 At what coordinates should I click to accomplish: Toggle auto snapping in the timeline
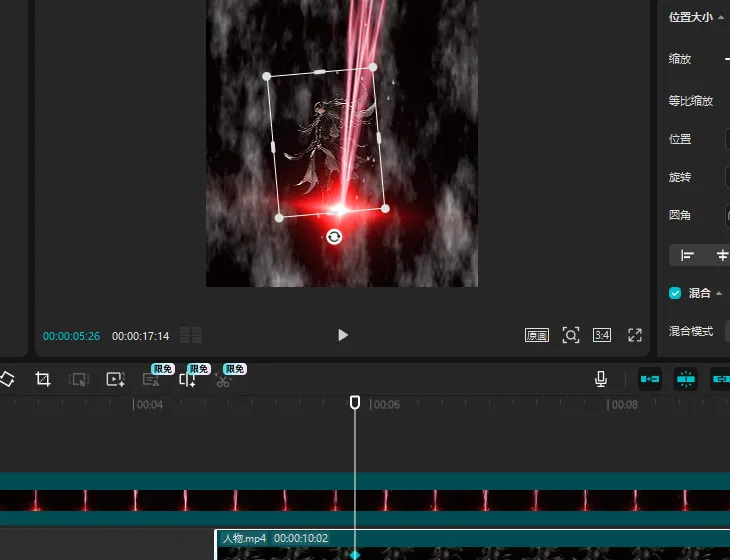click(686, 379)
